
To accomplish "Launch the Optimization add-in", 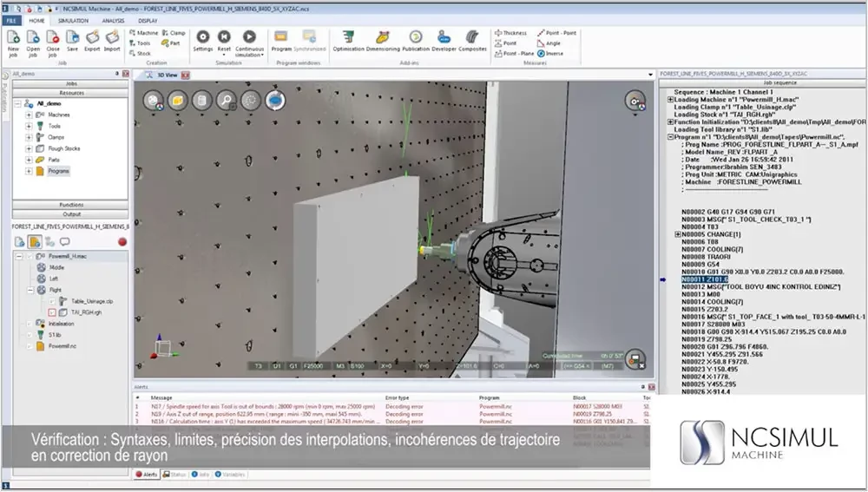I will pyautogui.click(x=348, y=41).
